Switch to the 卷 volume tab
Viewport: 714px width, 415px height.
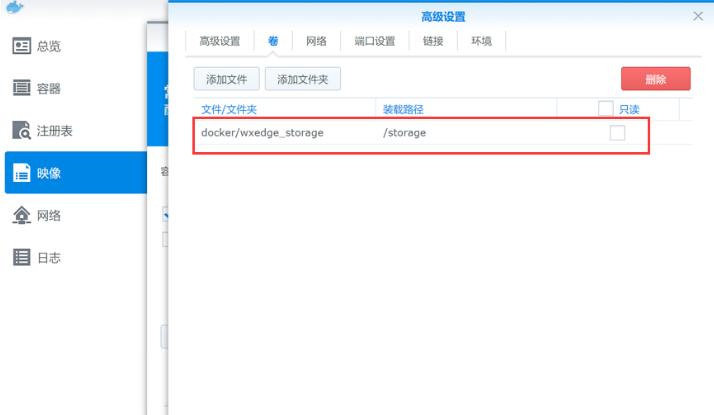(273, 41)
